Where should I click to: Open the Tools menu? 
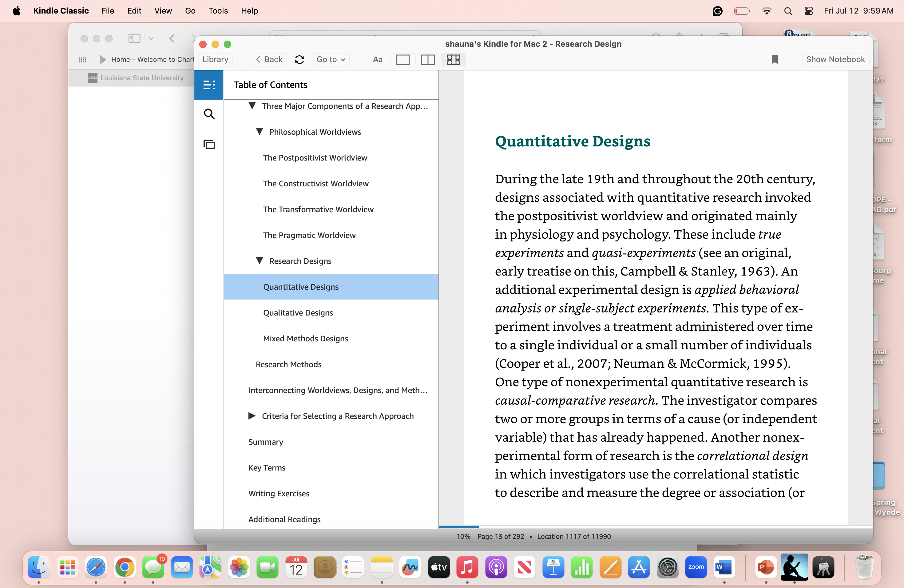click(x=218, y=11)
